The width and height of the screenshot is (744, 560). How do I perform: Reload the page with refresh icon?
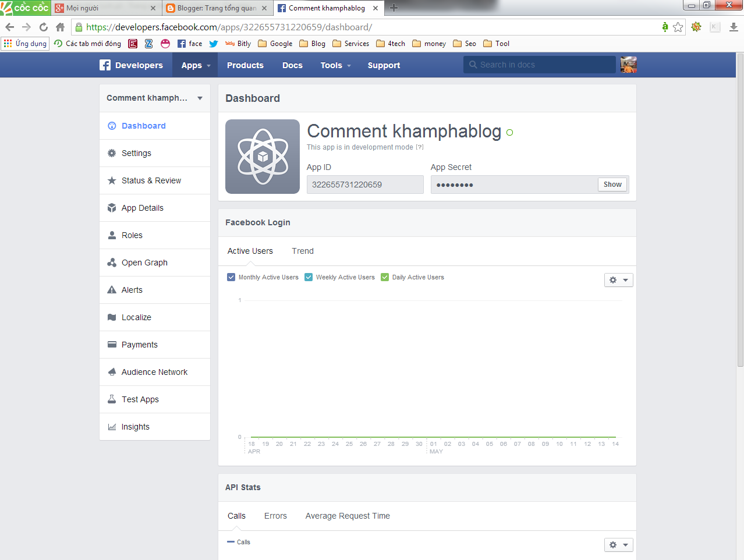click(44, 27)
